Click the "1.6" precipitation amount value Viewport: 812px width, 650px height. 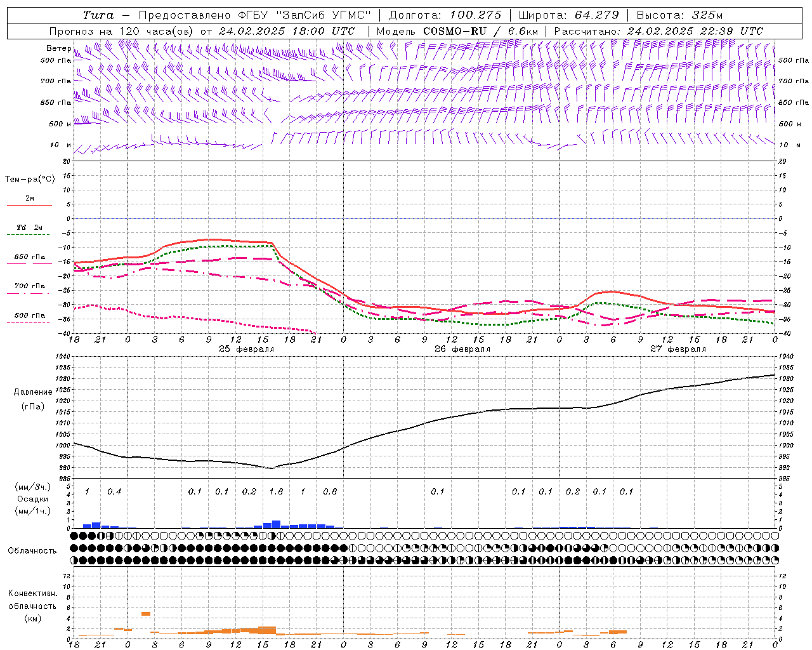coord(276,492)
